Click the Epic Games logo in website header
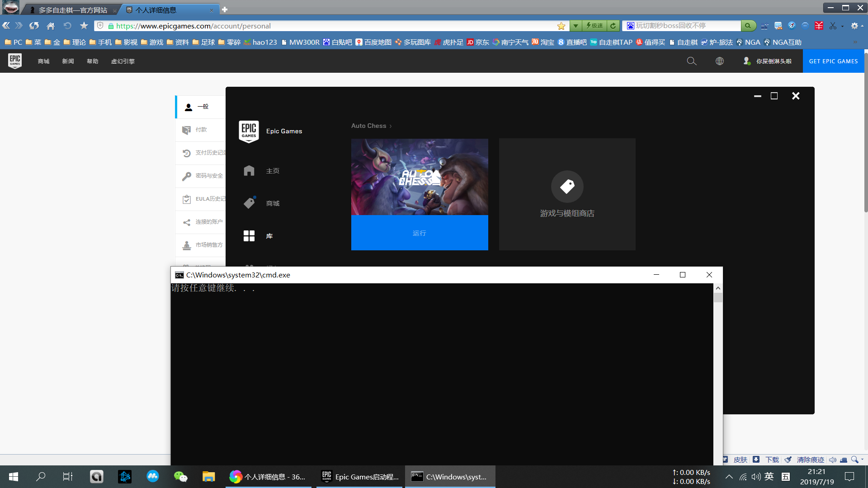This screenshot has height=488, width=868. click(15, 61)
